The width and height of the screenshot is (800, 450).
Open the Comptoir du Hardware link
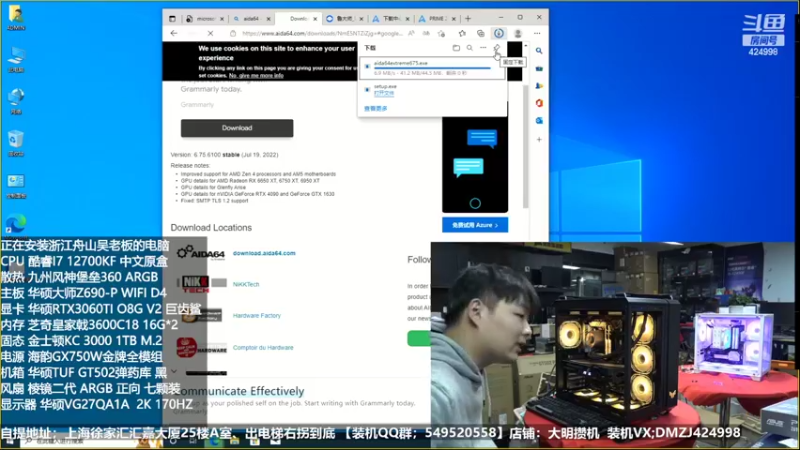263,347
